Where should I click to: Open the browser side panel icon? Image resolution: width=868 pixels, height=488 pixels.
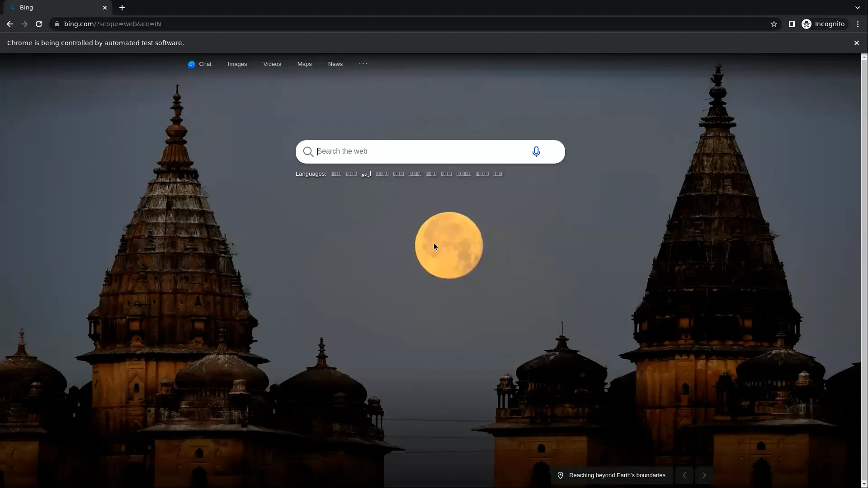coord(792,24)
